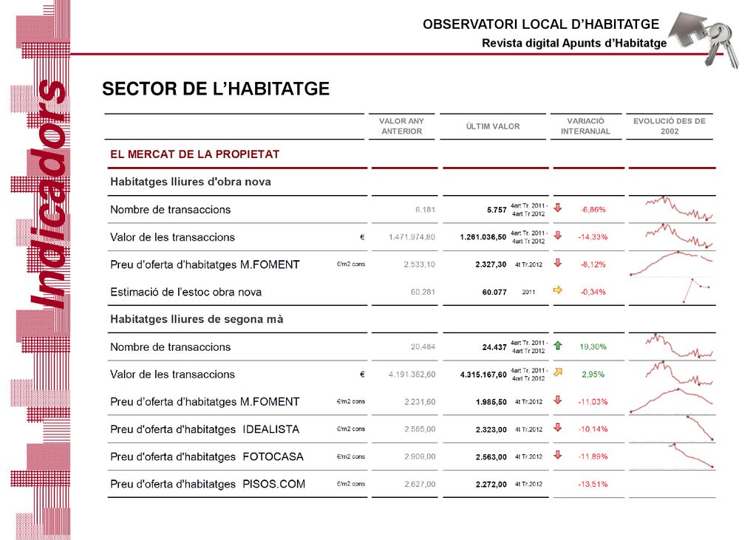Open the sparkline for Estimació de l'estoc obra nova
The width and height of the screenshot is (756, 540).
coord(696,291)
